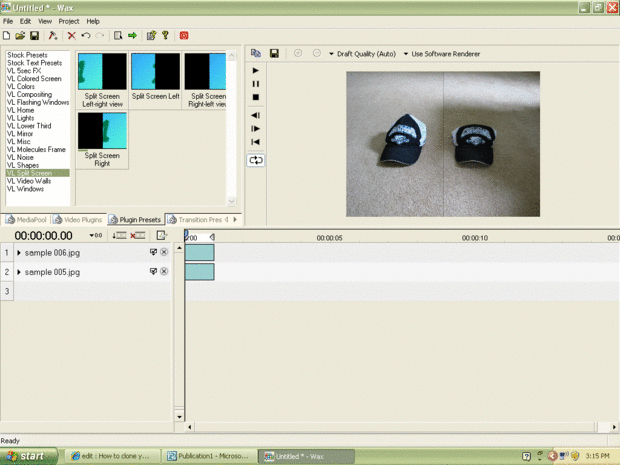Click the Open project folder icon

20,36
